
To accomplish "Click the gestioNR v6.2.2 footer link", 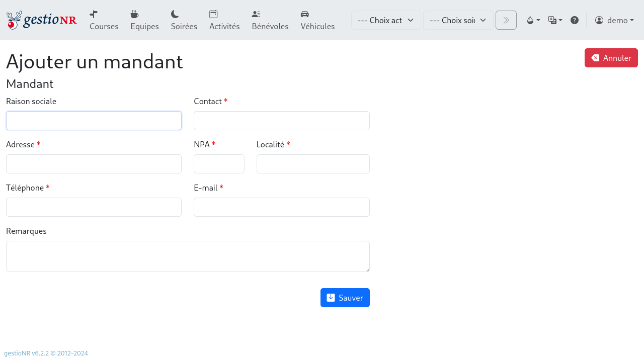I will point(46,353).
